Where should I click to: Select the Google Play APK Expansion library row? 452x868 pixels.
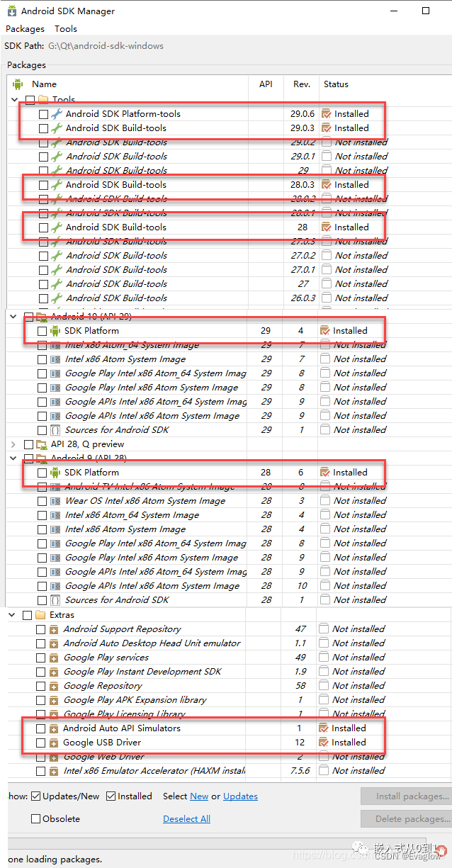(x=229, y=700)
